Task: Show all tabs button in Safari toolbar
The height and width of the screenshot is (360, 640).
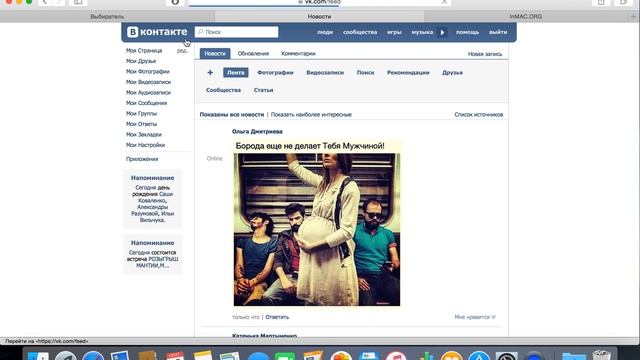Action: 624,2
